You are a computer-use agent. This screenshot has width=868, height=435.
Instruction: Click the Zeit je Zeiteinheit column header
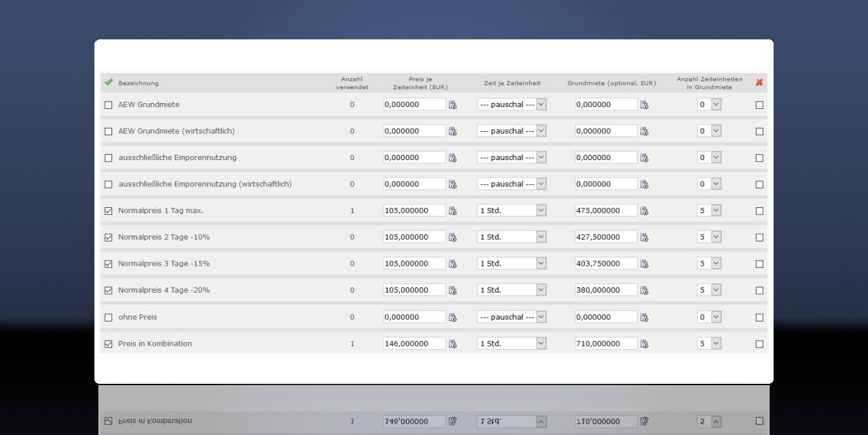tap(512, 83)
